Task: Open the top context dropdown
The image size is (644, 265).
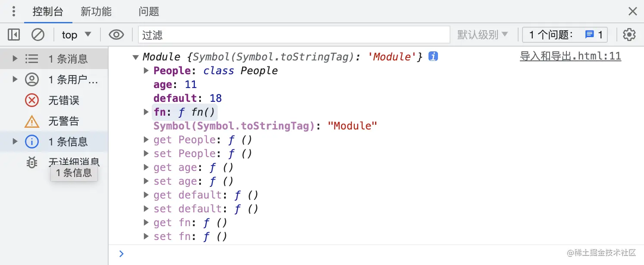Action: pos(76,35)
